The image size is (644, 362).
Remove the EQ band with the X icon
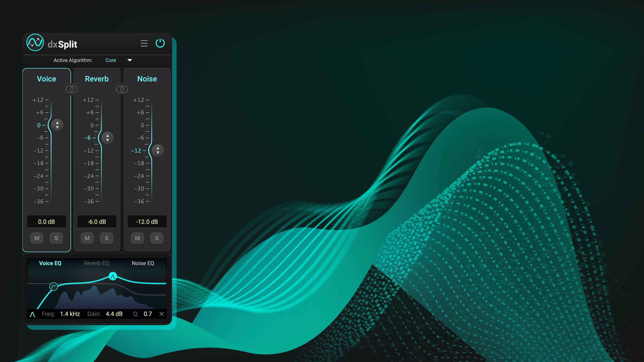click(161, 313)
